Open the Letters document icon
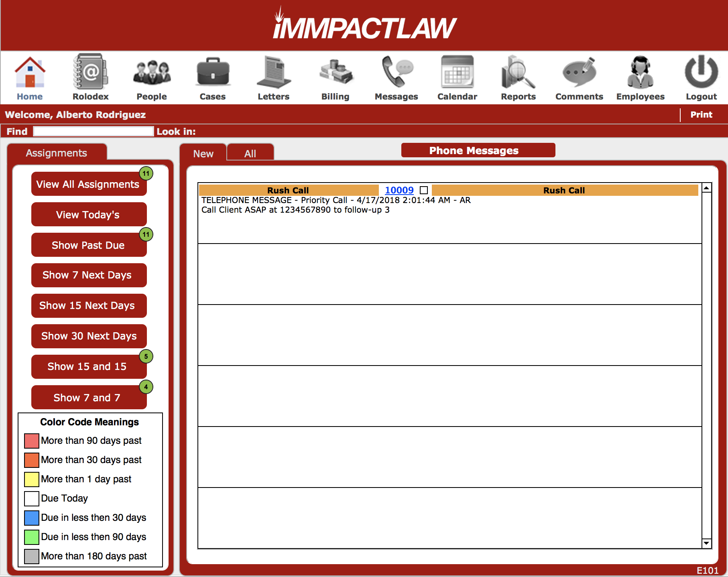728x577 pixels. pyautogui.click(x=274, y=72)
